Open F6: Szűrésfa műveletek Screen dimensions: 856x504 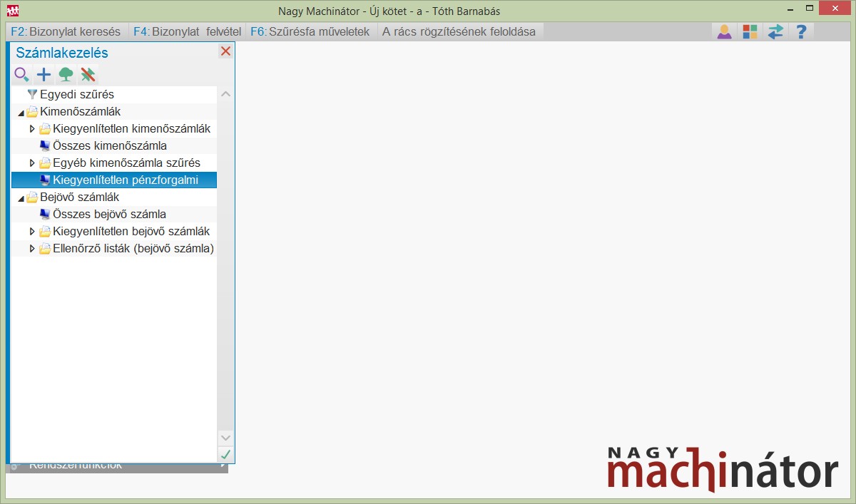[310, 31]
